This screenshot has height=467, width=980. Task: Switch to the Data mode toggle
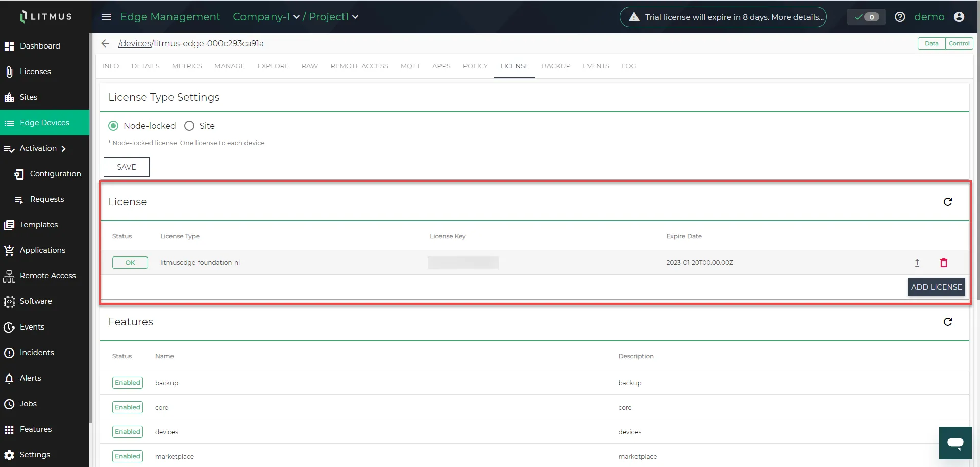pos(932,43)
